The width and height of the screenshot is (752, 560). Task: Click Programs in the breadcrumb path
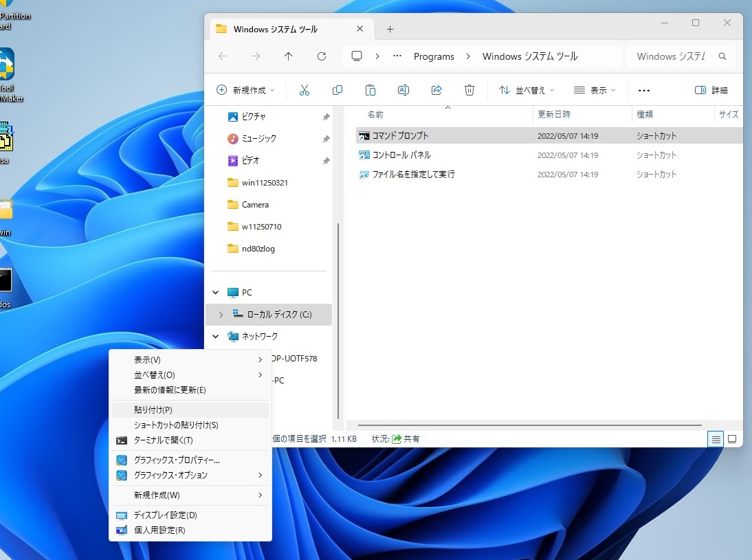(x=434, y=56)
